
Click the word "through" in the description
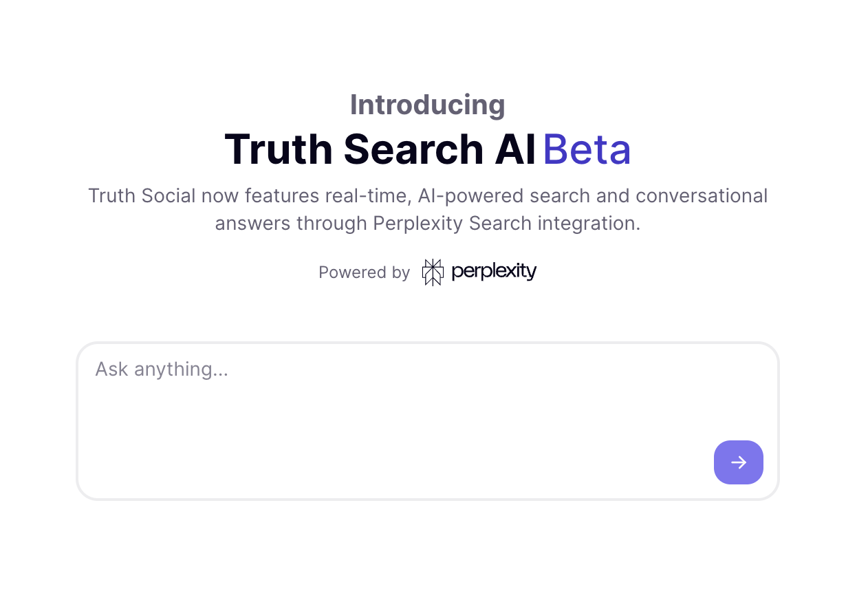tap(332, 224)
